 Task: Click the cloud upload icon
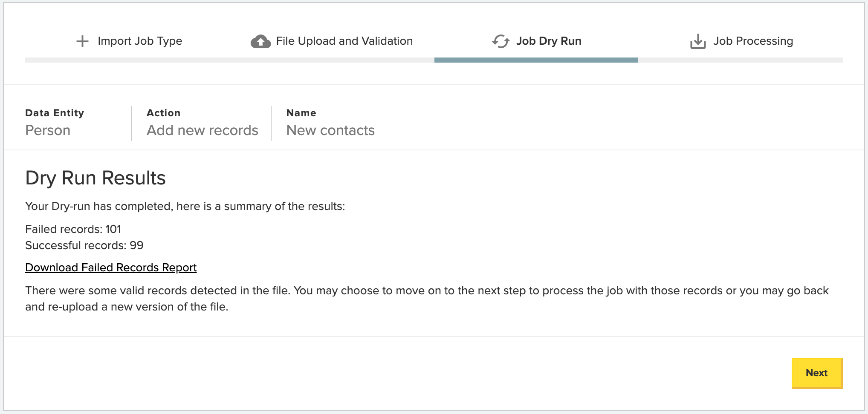click(260, 41)
